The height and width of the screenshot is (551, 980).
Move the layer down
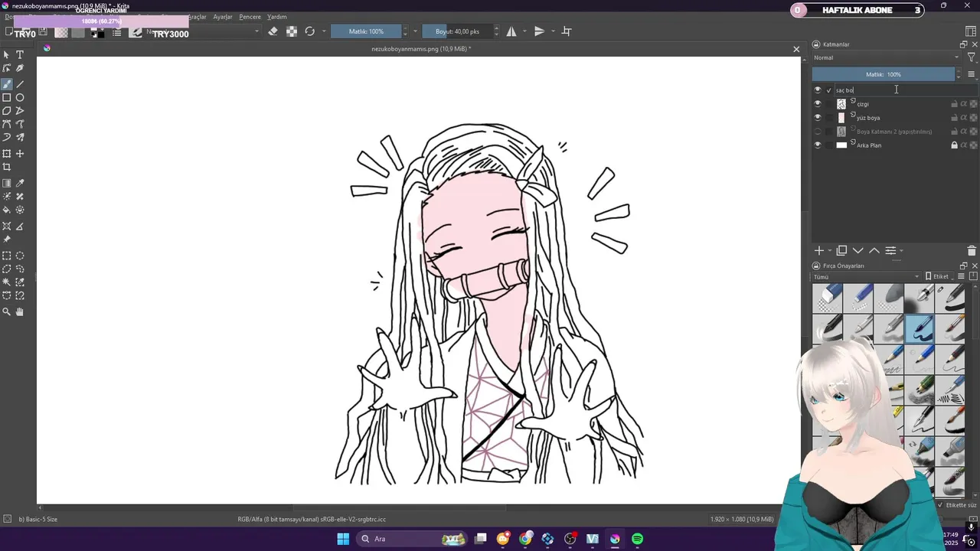click(x=857, y=251)
